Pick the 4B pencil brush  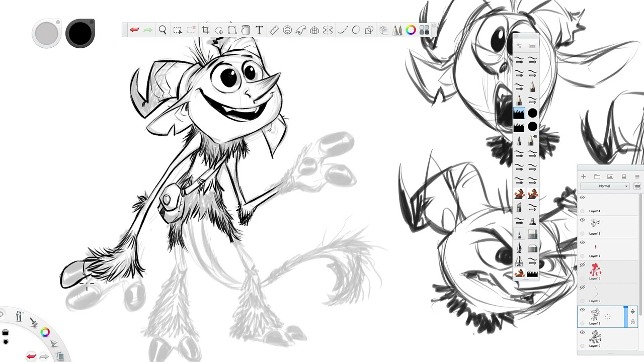[532, 140]
